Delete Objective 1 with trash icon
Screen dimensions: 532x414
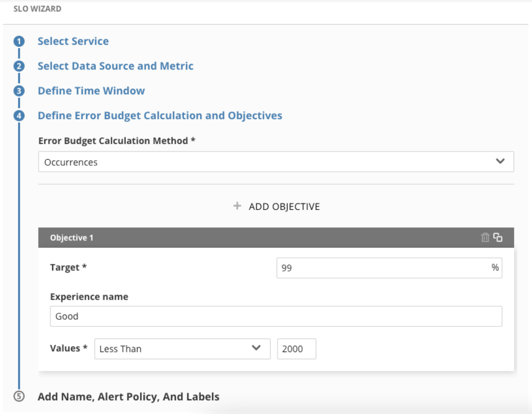[x=485, y=238]
